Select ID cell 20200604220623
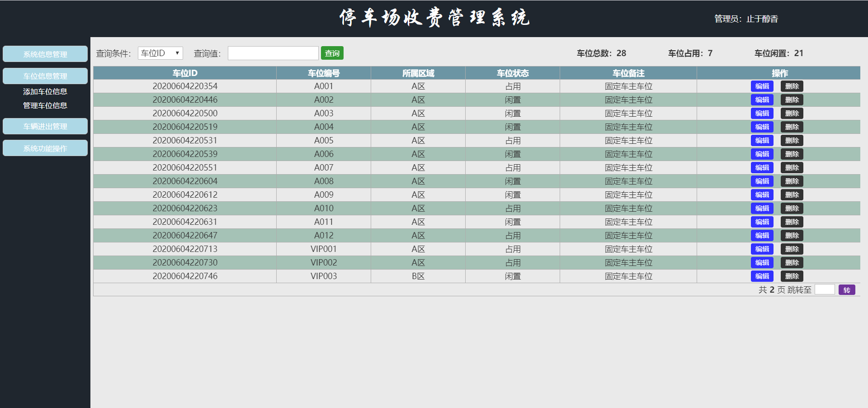Viewport: 868px width, 408px height. click(185, 208)
